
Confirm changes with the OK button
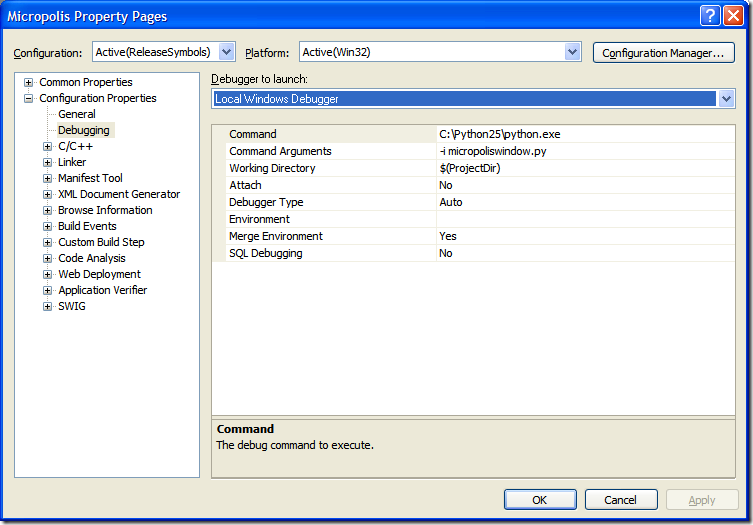point(540,500)
